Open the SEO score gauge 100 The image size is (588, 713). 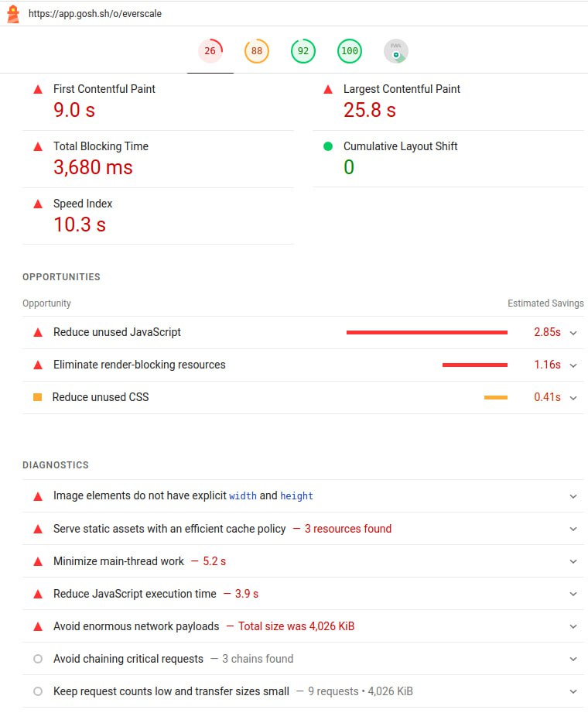click(350, 52)
